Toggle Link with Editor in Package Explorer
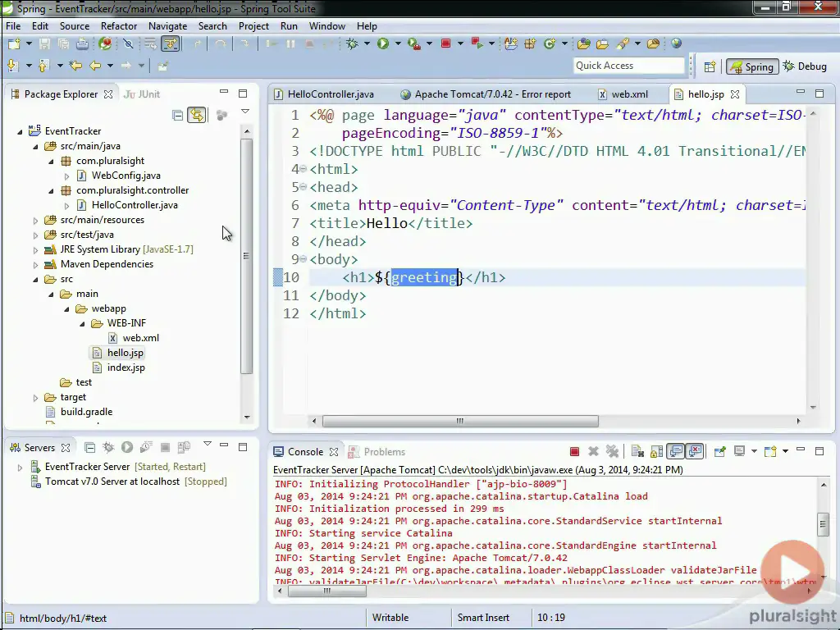Viewport: 840px width, 630px height. point(197,115)
